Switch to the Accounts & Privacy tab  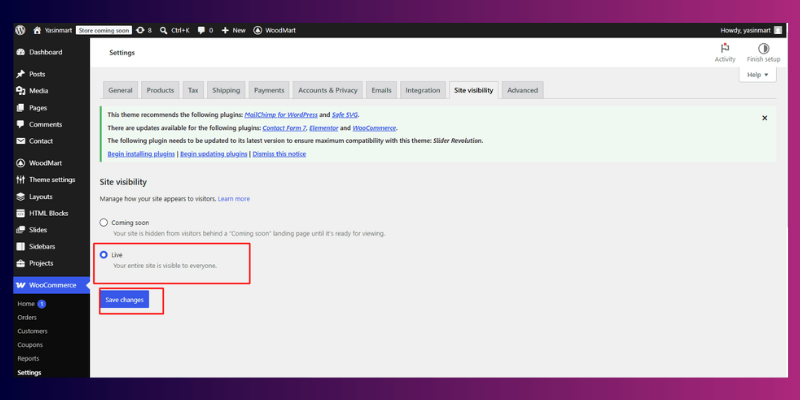click(328, 90)
